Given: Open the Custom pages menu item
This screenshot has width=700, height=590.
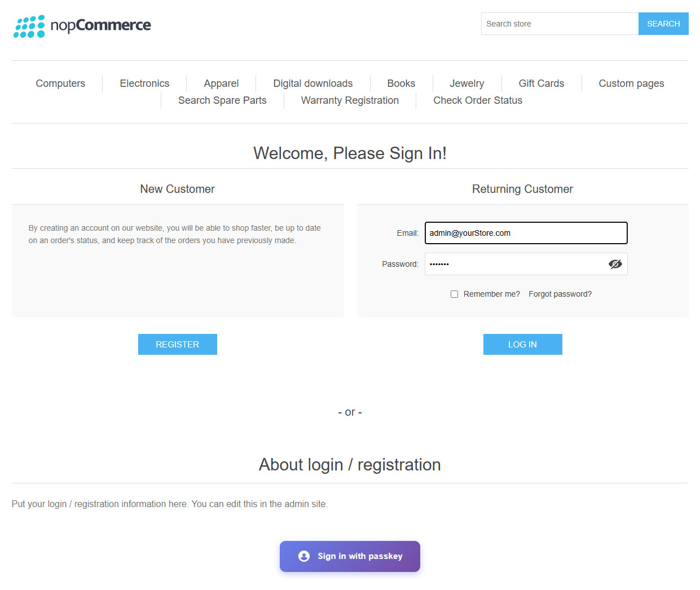Looking at the screenshot, I should click(x=631, y=83).
